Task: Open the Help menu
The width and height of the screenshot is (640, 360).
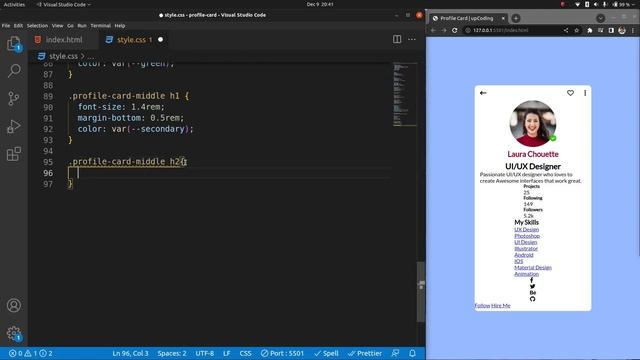Action: 120,25
